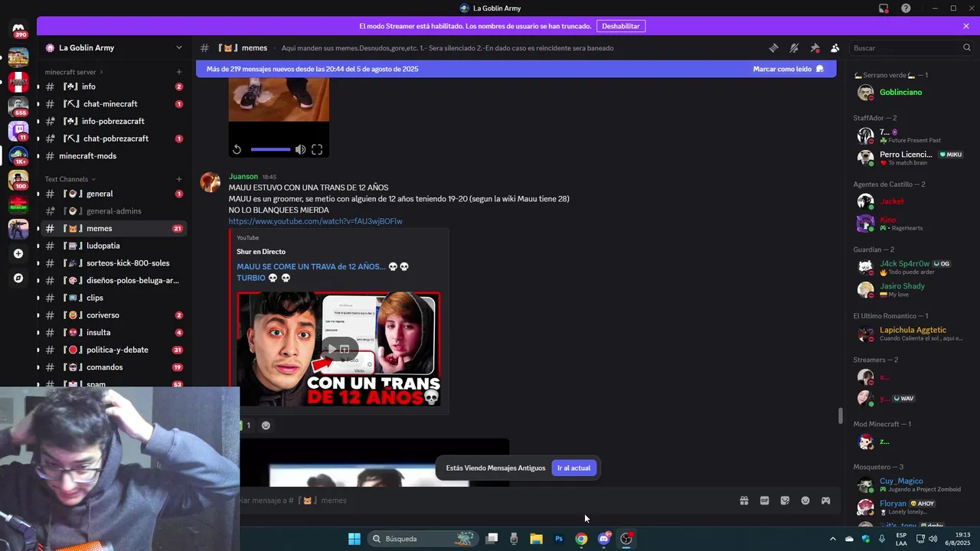Image resolution: width=980 pixels, height=551 pixels.
Task: Add channel to minecraft server category
Action: (x=178, y=72)
